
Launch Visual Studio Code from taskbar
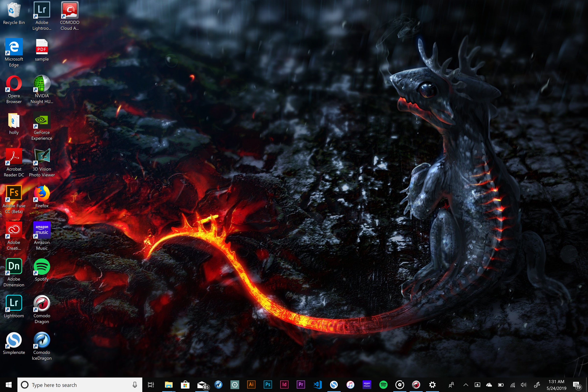pos(317,385)
